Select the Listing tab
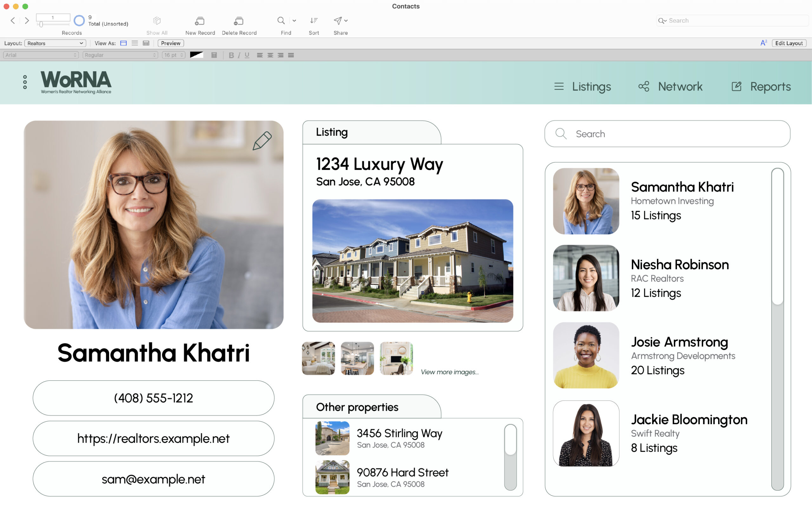The image size is (812, 508). 372,132
